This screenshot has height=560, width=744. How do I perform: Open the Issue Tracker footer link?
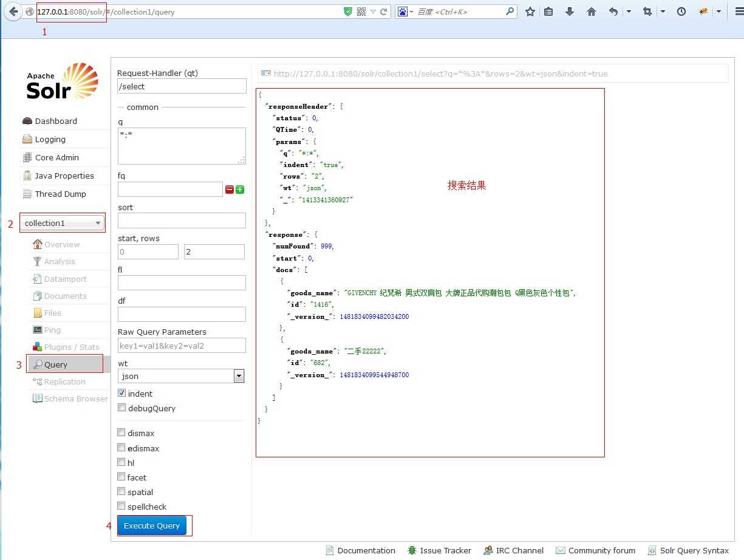[x=440, y=550]
